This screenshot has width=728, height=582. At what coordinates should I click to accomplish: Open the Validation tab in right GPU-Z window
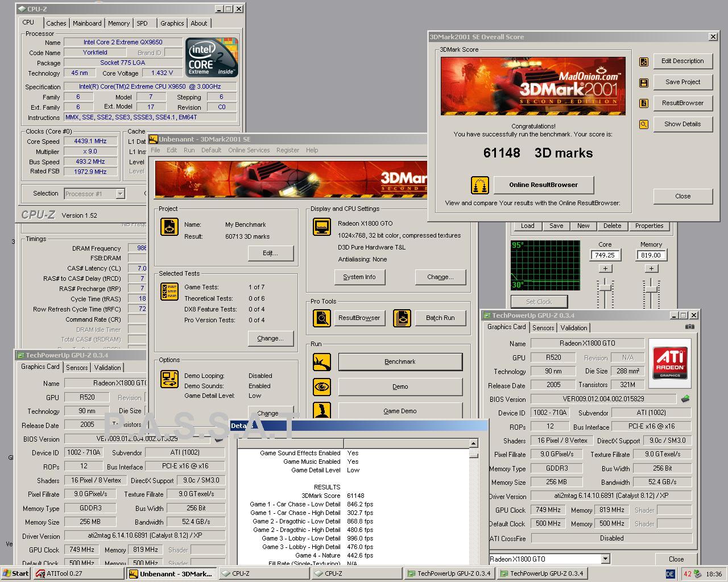point(574,328)
